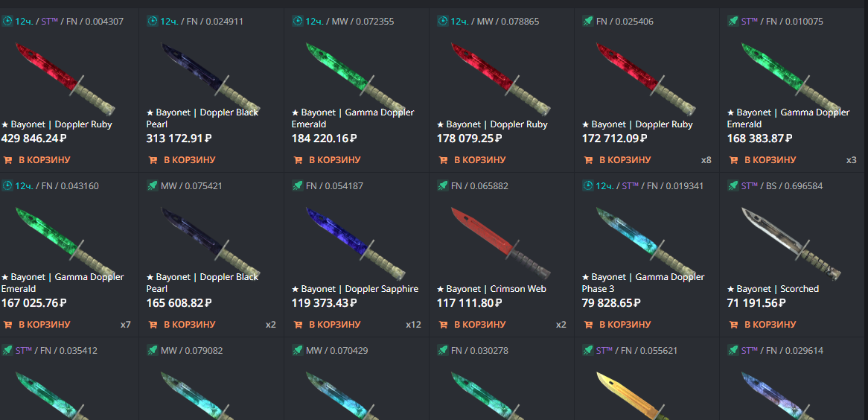This screenshot has width=868, height=420.
Task: Add the Bayonet Scorched to cart
Action: coord(762,325)
